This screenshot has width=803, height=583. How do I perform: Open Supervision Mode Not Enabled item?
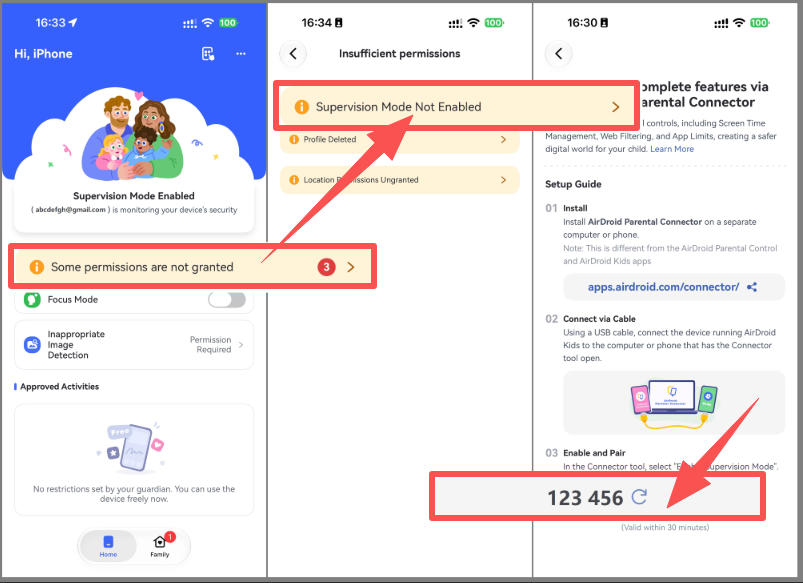[x=457, y=107]
